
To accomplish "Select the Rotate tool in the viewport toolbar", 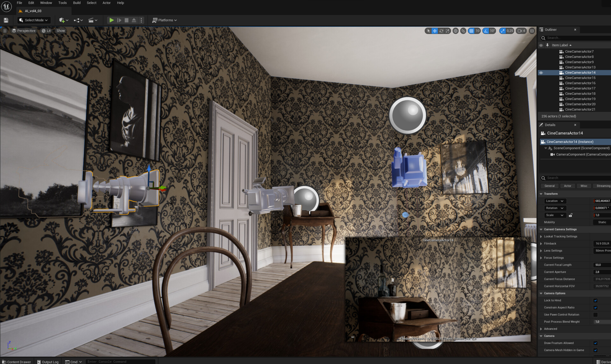I will click(x=441, y=31).
